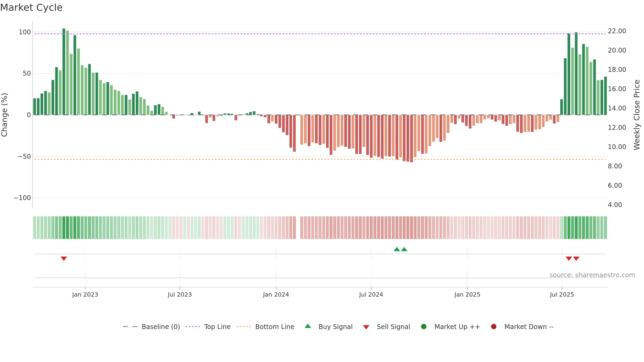The image size is (644, 362).
Task: Toggle the Sell Signal legend label
Action: [x=393, y=327]
